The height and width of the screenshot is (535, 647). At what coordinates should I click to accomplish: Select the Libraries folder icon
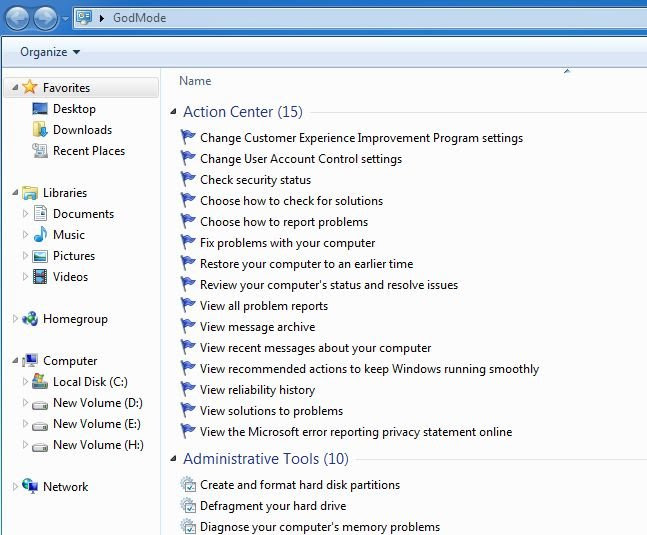30,193
